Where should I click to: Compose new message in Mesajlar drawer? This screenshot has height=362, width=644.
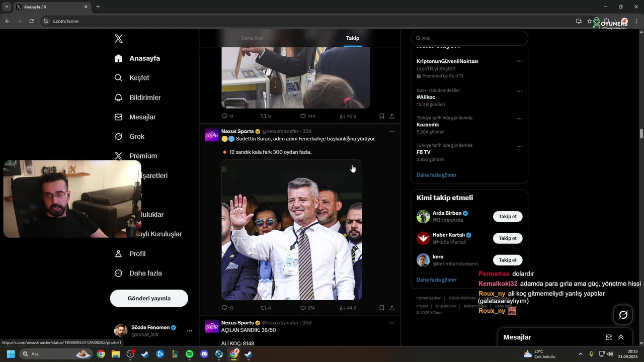coord(609,337)
